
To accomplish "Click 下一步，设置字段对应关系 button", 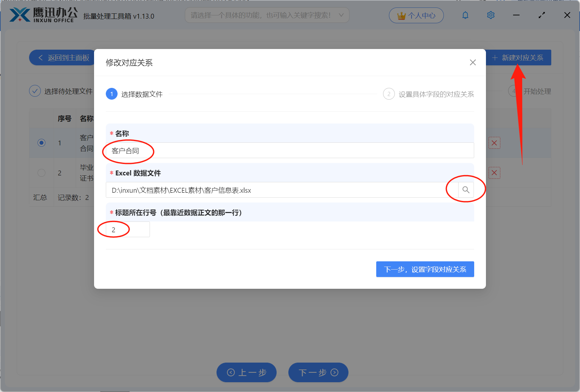I will (x=425, y=269).
